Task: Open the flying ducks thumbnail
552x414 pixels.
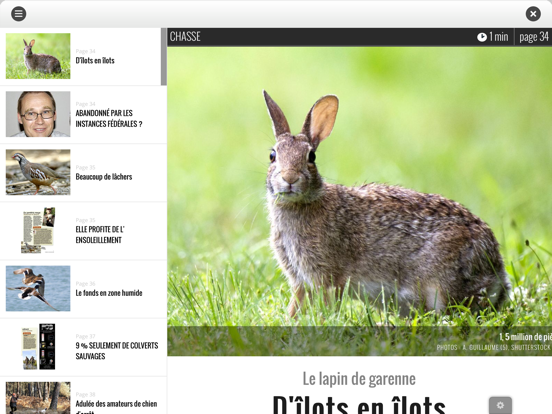Action: click(38, 288)
